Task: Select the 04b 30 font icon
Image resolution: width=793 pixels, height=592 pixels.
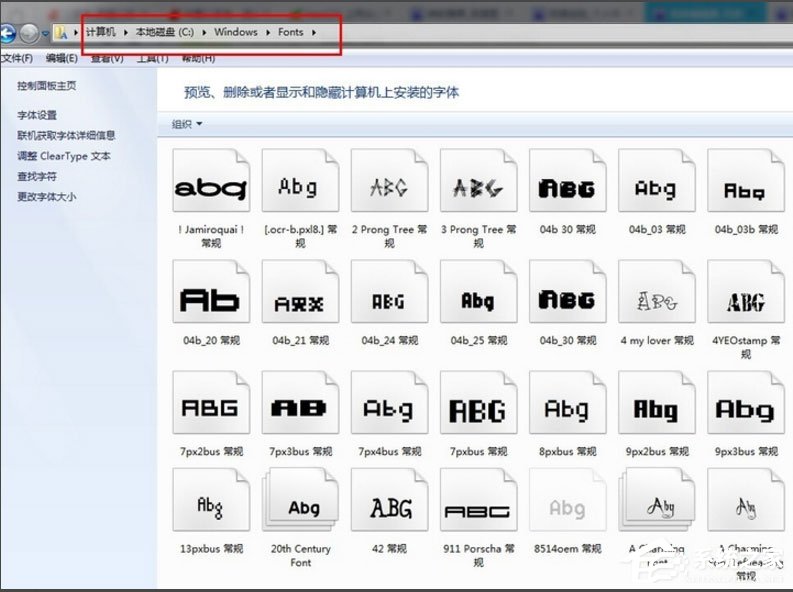Action: point(567,180)
